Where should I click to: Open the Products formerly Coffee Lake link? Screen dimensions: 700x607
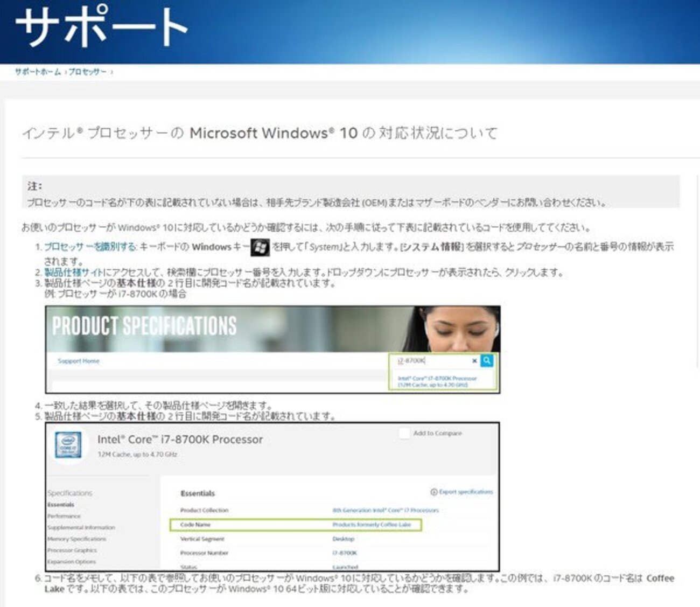pyautogui.click(x=372, y=525)
